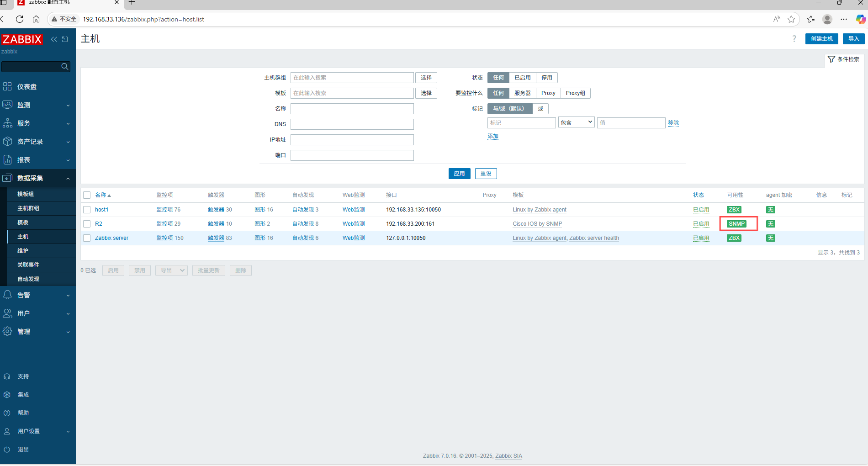Open the R2 host link
The height and width of the screenshot is (466, 868).
[x=99, y=224]
